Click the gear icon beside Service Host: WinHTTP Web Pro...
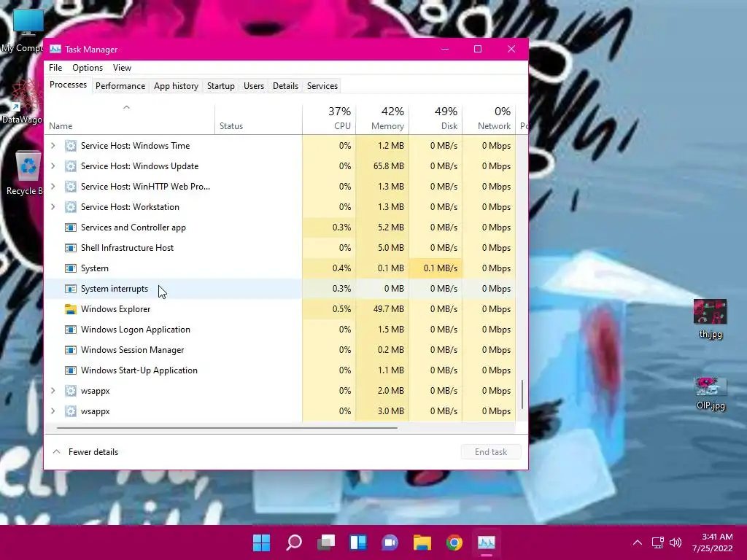 pos(71,187)
